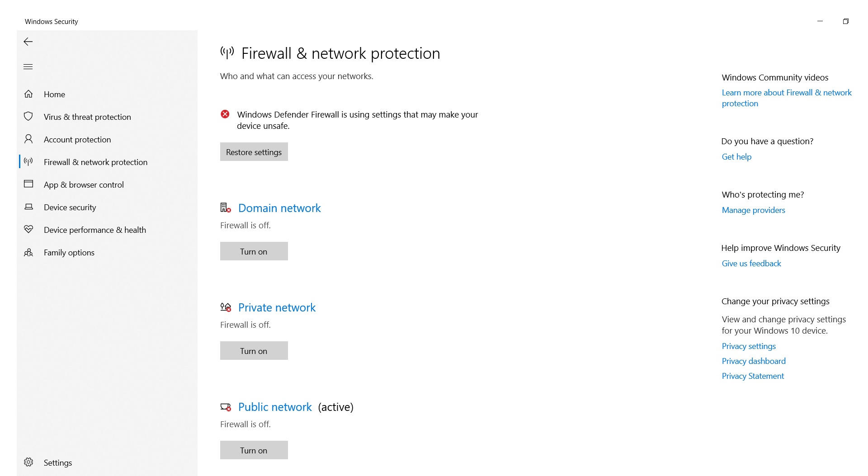Open Settings via the gear icon
This screenshot has height=476, width=868.
[28, 462]
